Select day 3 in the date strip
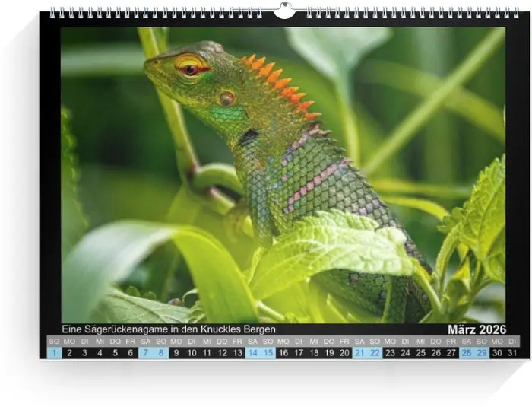 point(84,353)
